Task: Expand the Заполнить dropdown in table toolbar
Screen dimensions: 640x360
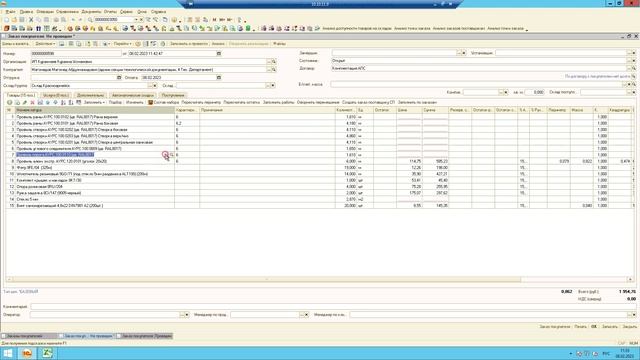Action: 94,102
